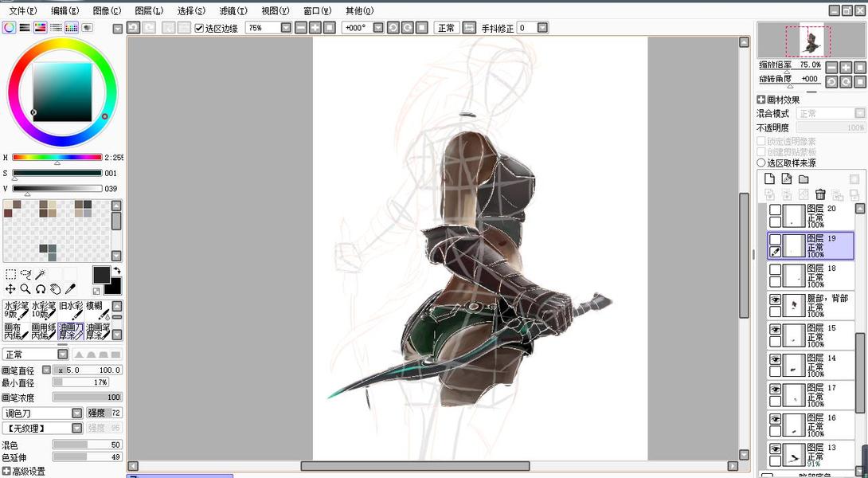Select the hand pan tool

(x=56, y=288)
